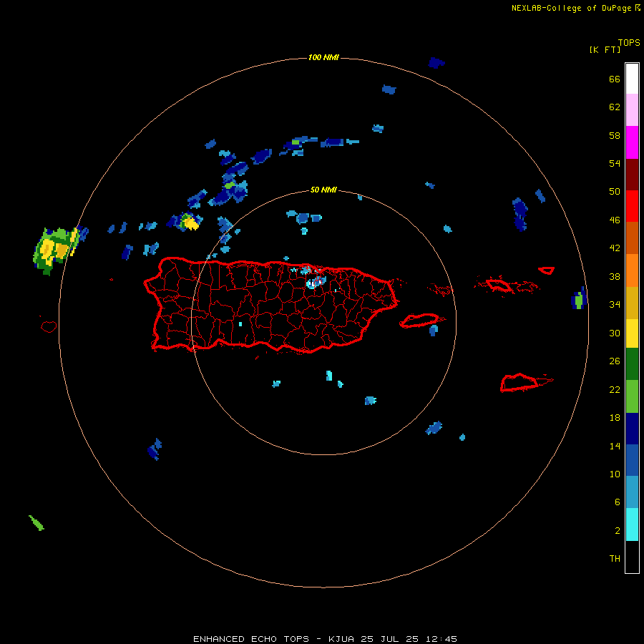This screenshot has height=644, width=644.
Task: Select the medium blue legend swatch
Action: click(632, 460)
